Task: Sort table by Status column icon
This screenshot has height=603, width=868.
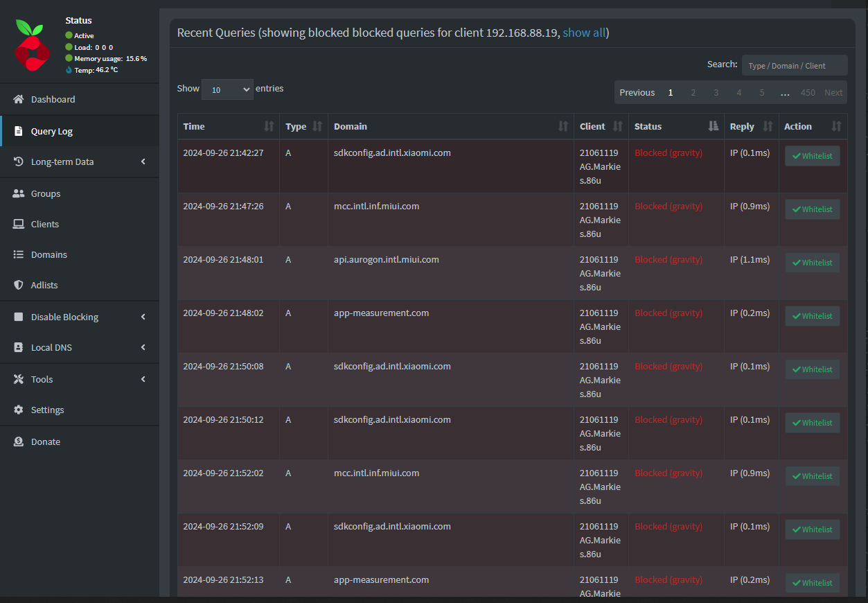Action: pos(714,126)
